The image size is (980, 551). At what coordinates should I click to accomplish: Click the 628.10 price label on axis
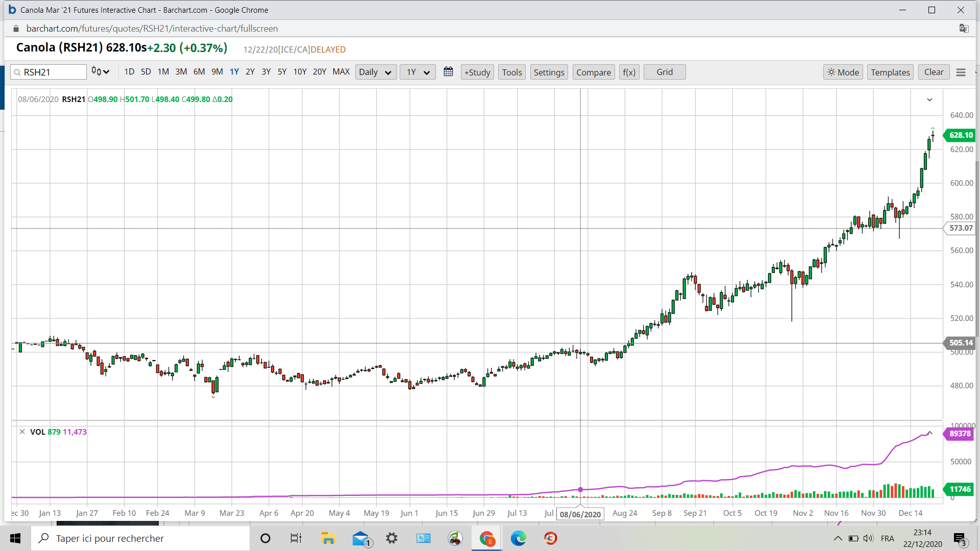click(961, 135)
